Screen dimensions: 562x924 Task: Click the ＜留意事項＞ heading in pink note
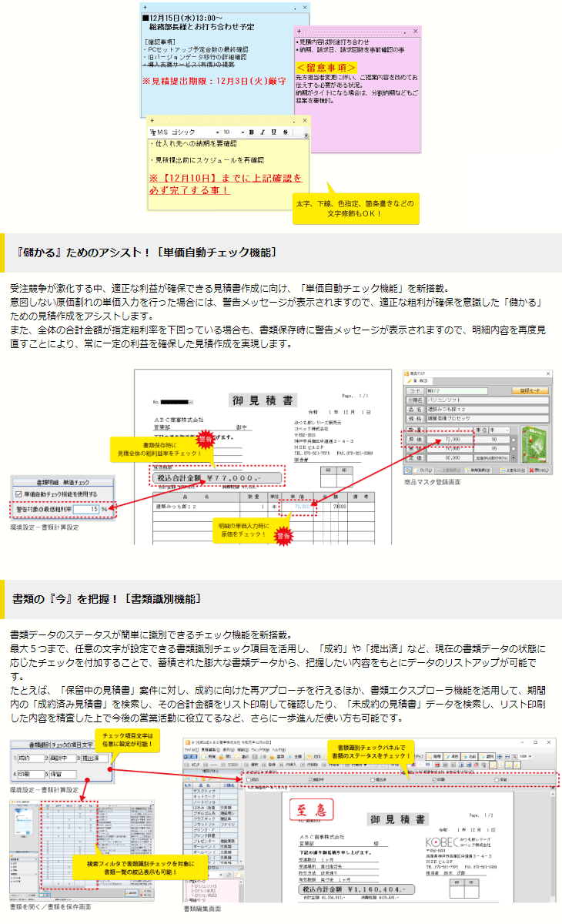326,68
